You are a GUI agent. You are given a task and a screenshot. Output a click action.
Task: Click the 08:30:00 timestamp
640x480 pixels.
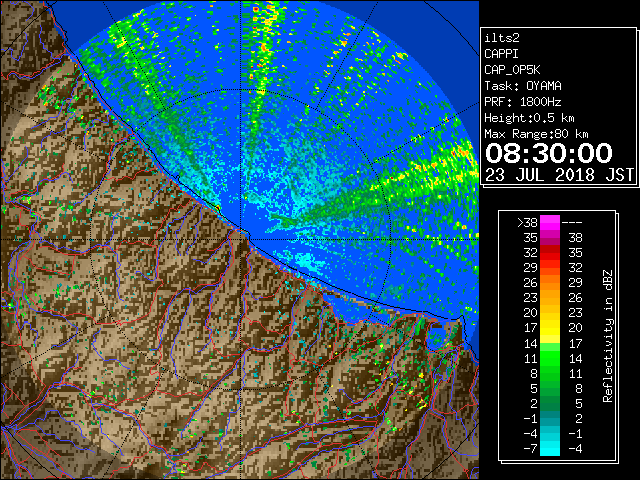tap(549, 153)
